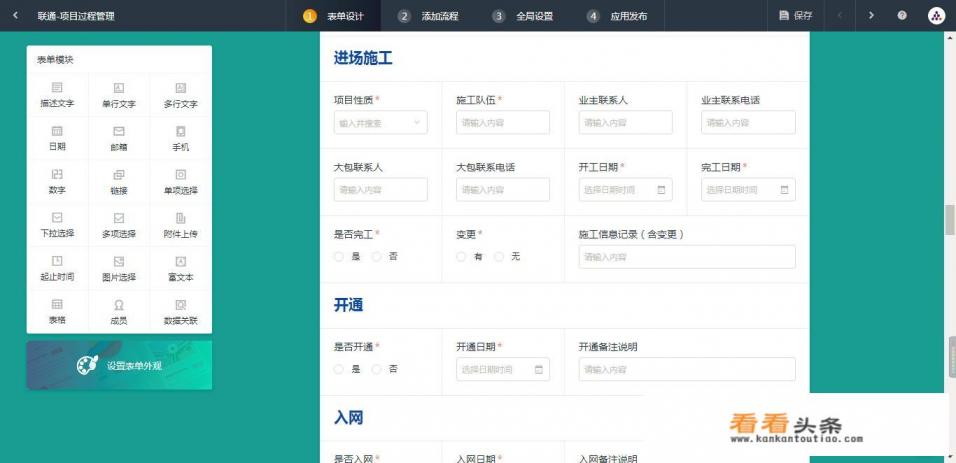Select 是 radio under 是否完工
Image resolution: width=956 pixels, height=463 pixels.
pyautogui.click(x=339, y=257)
